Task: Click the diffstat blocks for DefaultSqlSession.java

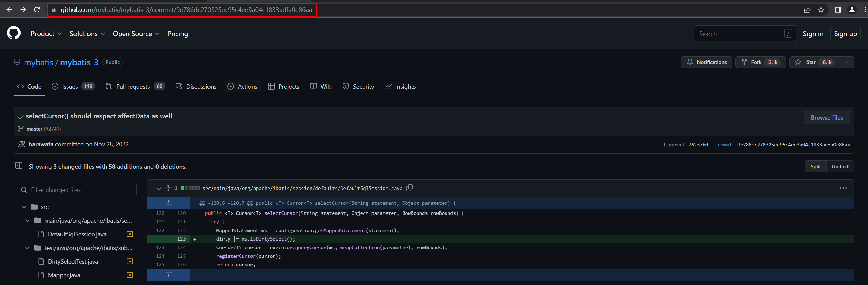Action: pyautogui.click(x=190, y=188)
